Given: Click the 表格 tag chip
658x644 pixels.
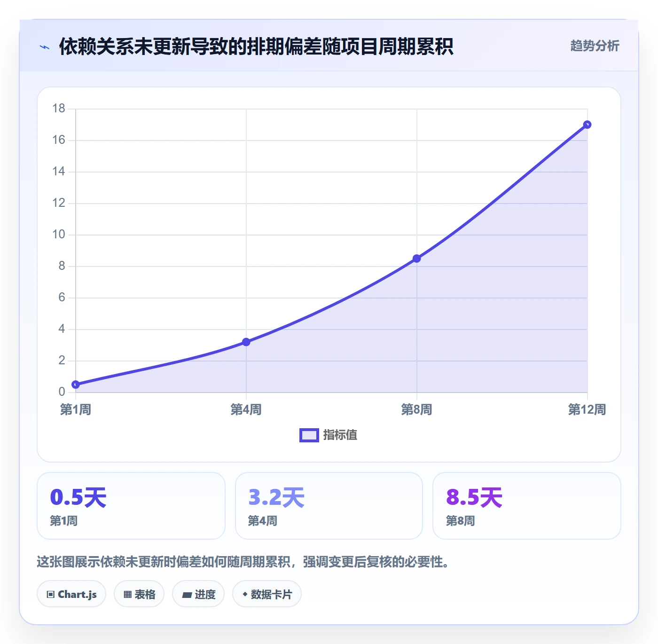Looking at the screenshot, I should 139,594.
